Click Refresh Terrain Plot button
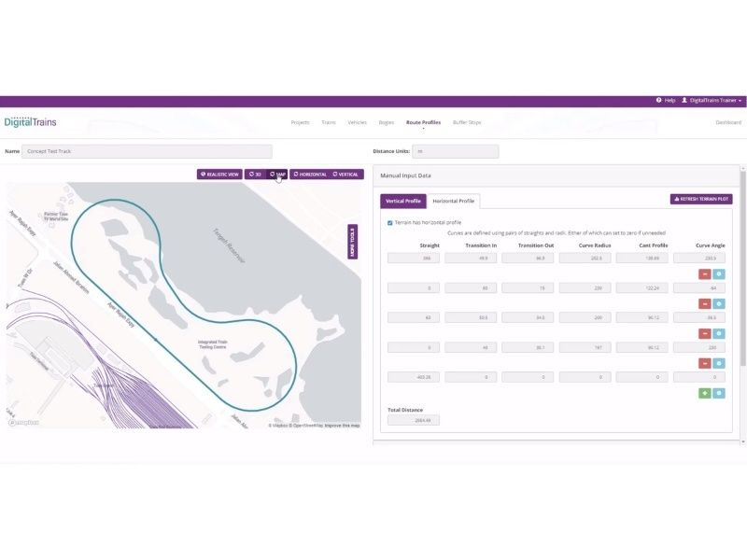 701,199
